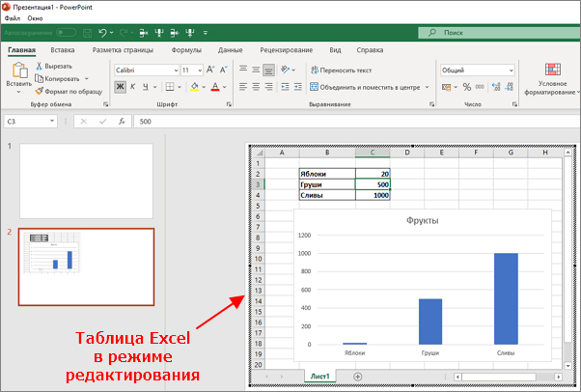Click the Comma Style 000 icon
Image resolution: width=581 pixels, height=392 pixels.
pos(480,87)
